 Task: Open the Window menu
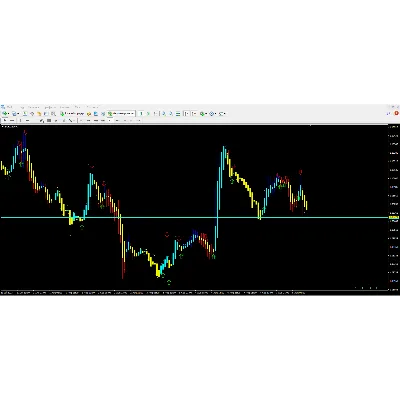coord(77,107)
